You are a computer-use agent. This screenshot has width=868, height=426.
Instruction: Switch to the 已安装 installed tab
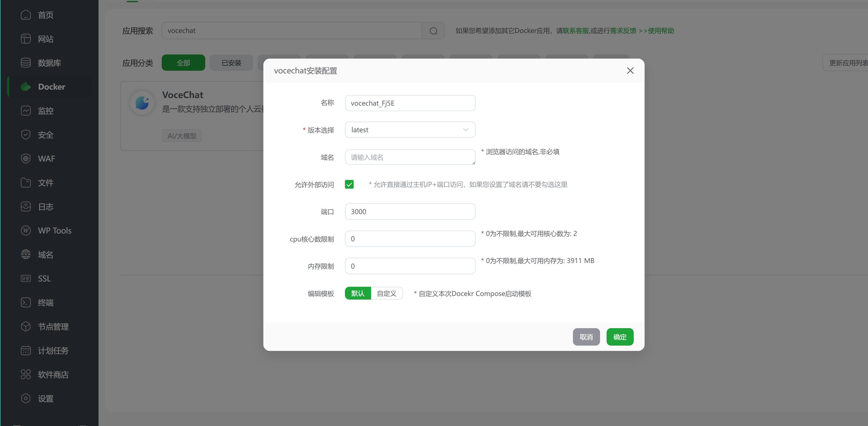[231, 63]
